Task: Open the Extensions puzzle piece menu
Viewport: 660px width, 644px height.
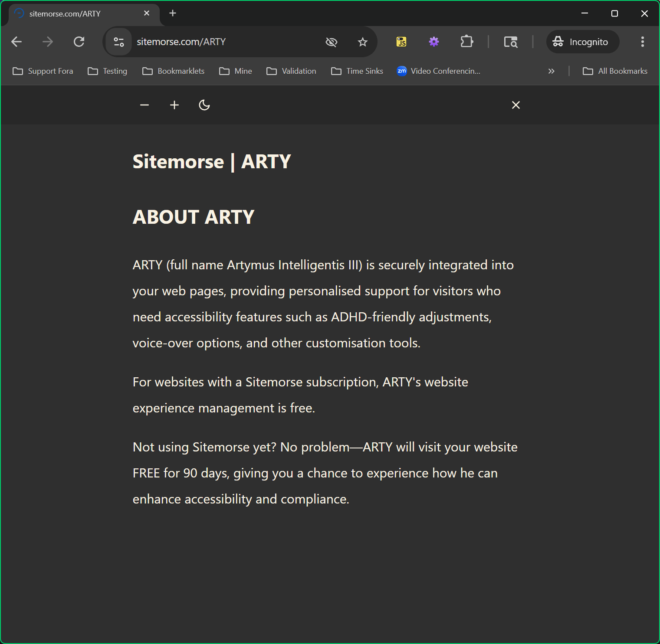Action: (466, 42)
